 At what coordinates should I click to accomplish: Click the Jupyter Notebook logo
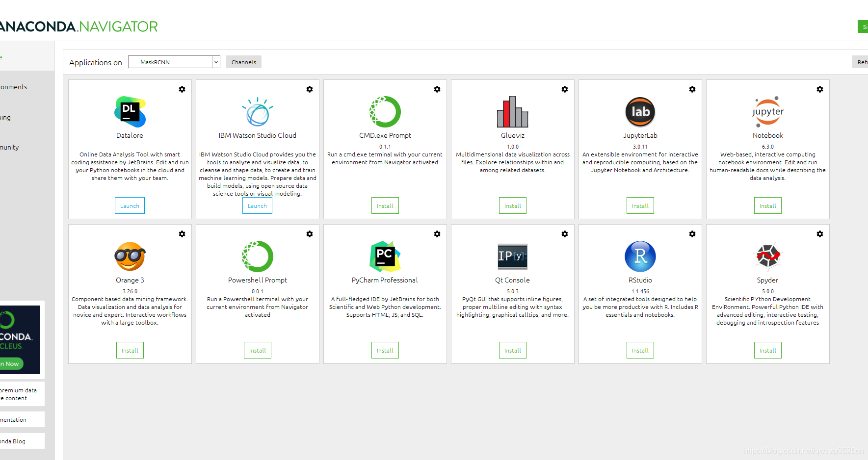pos(768,112)
